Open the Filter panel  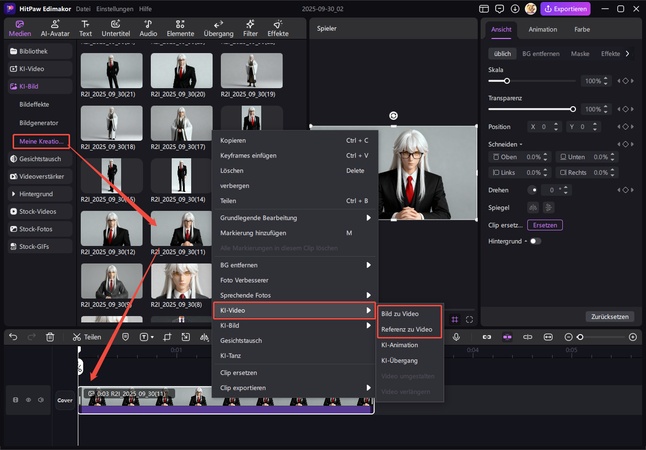[250, 28]
